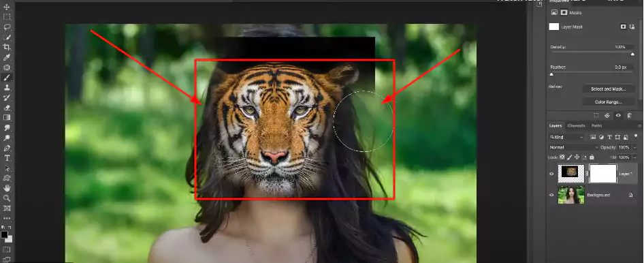This screenshot has width=644, height=263.
Task: Toggle lock transparent pixels
Action: coord(562,157)
